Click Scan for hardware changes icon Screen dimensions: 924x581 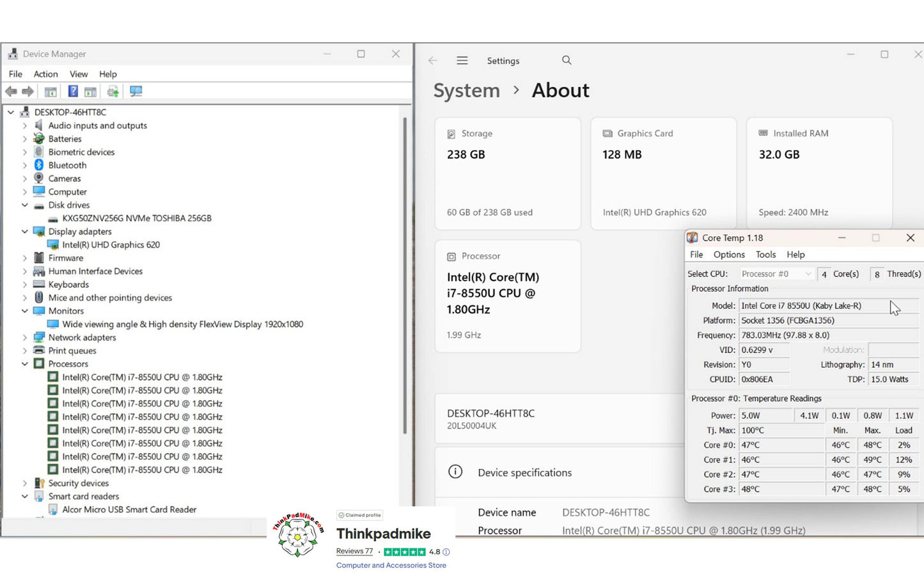tap(136, 92)
